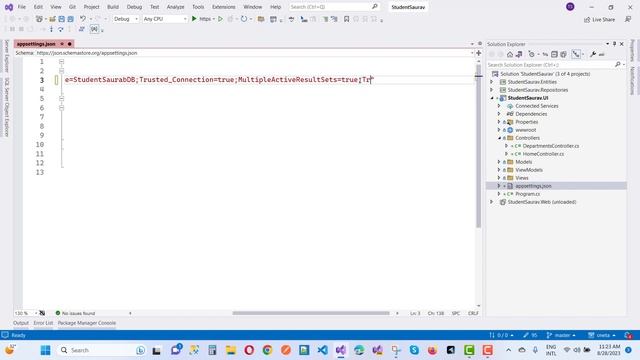This screenshot has height=360, width=640.
Task: Click the Solution Explorer Home icon
Action: (x=510, y=54)
